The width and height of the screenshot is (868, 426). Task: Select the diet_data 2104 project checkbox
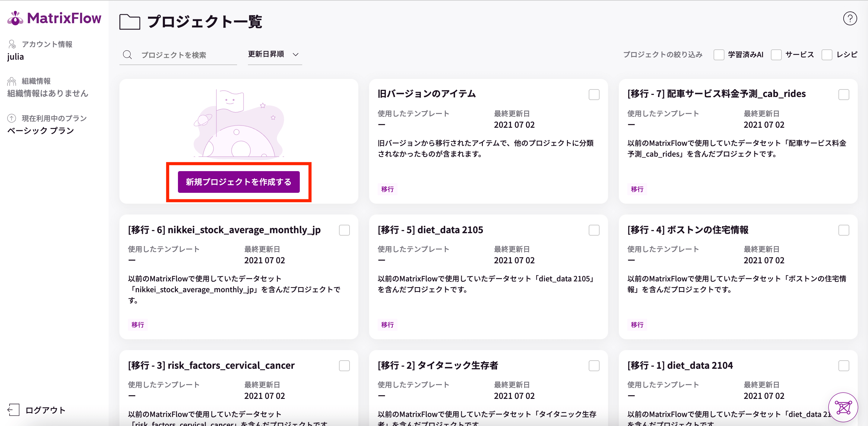[844, 366]
